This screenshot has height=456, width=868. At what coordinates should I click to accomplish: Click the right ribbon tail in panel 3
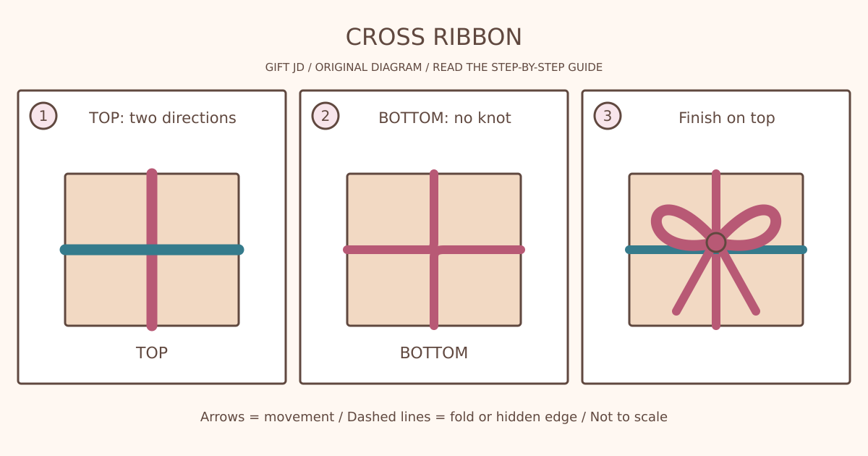(738, 279)
